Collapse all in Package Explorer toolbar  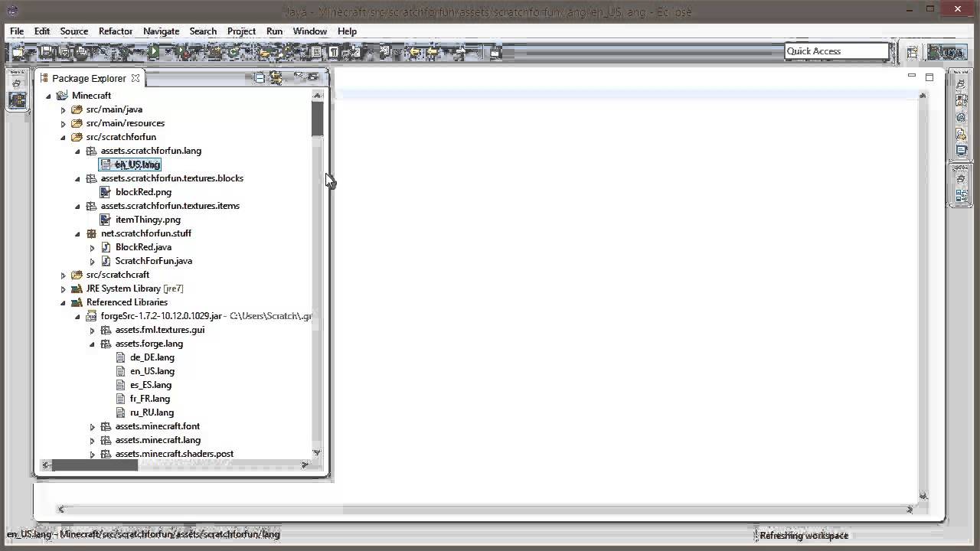point(260,78)
